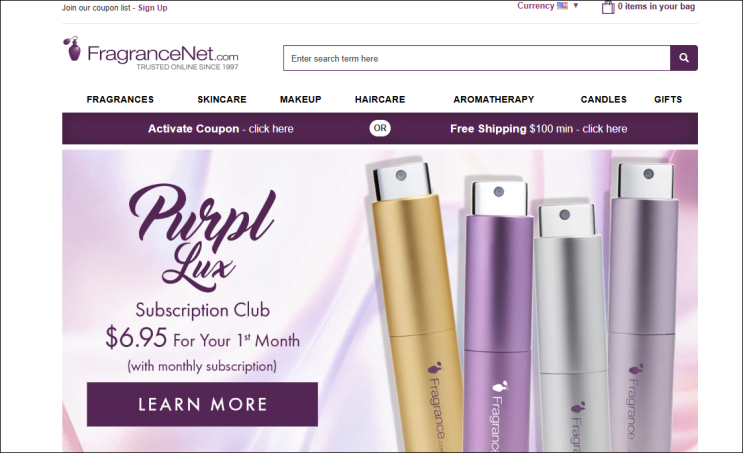This screenshot has width=743, height=453.
Task: Click the magnifying glass search button
Action: pos(684,58)
